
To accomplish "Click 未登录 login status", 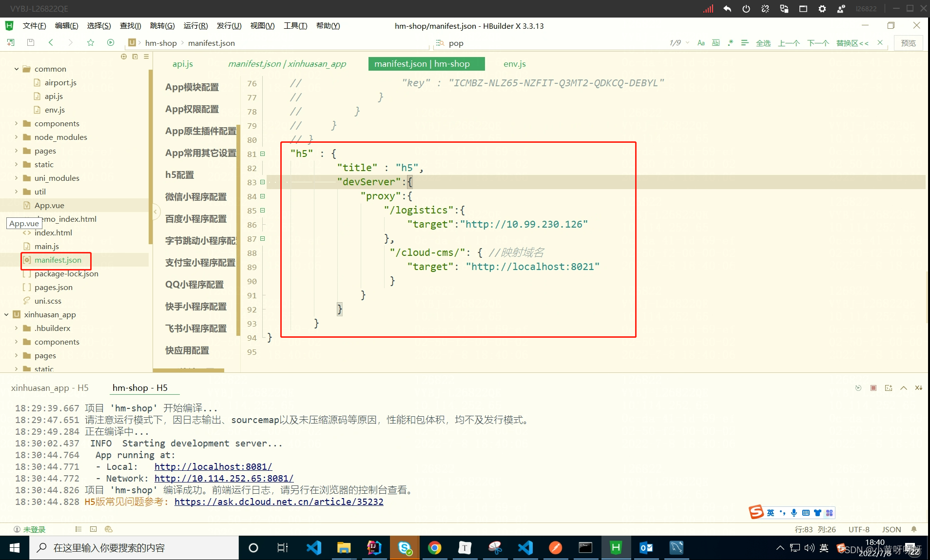I will tap(30, 529).
